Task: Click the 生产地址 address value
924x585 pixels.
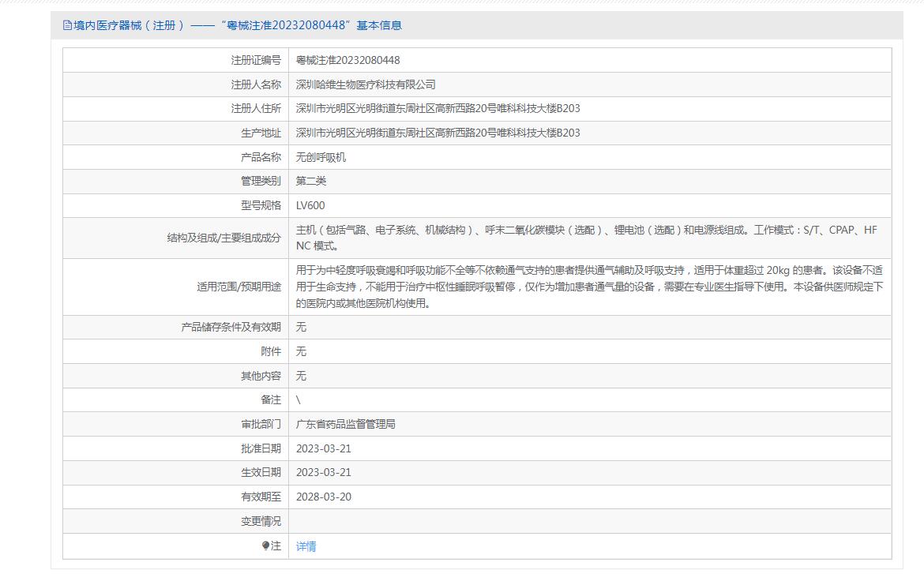Action: pos(438,133)
